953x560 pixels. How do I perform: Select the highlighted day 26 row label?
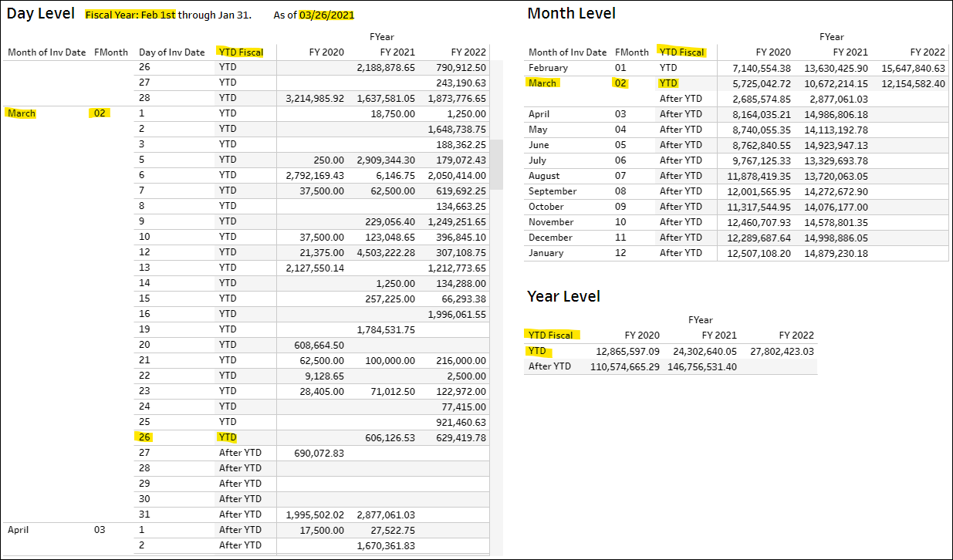(144, 437)
